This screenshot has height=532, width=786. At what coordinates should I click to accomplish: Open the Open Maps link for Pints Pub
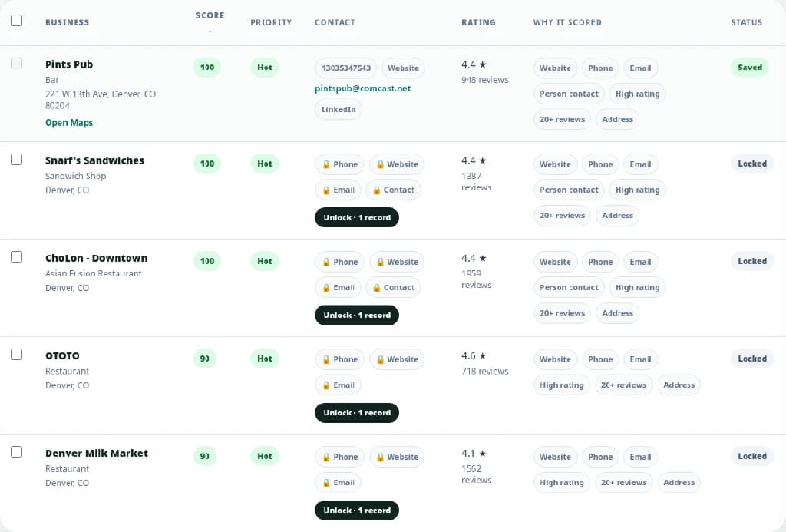(x=69, y=123)
